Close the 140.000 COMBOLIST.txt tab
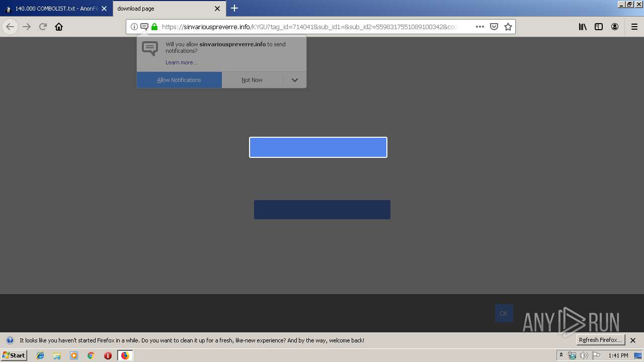 pyautogui.click(x=104, y=9)
